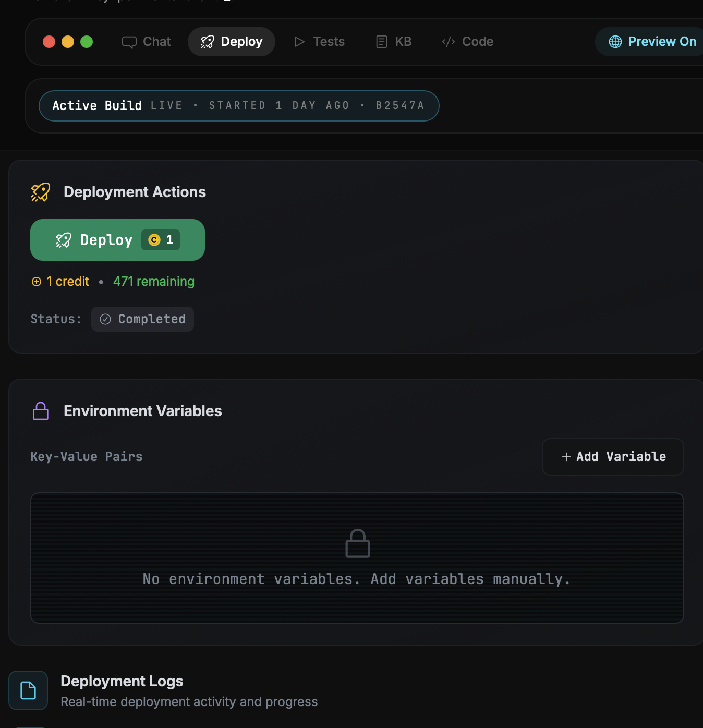The width and height of the screenshot is (703, 728).
Task: Open the KB tab
Action: point(394,42)
